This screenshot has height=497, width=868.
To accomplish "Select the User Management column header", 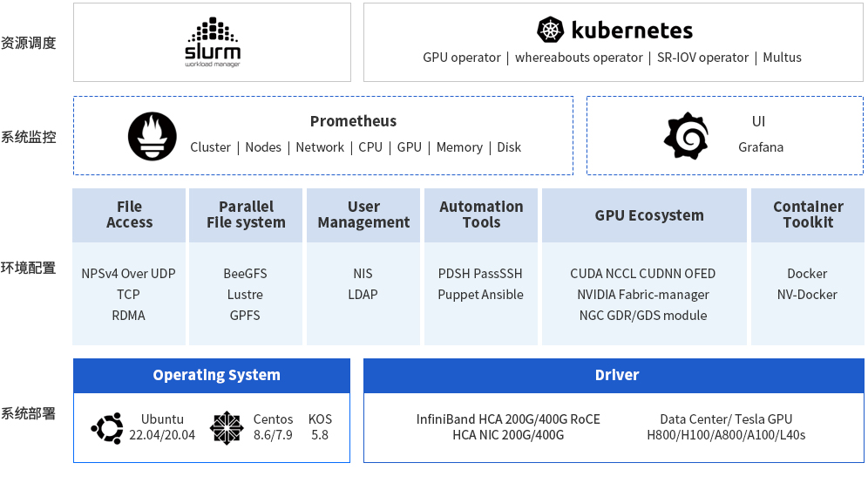I will point(363,214).
